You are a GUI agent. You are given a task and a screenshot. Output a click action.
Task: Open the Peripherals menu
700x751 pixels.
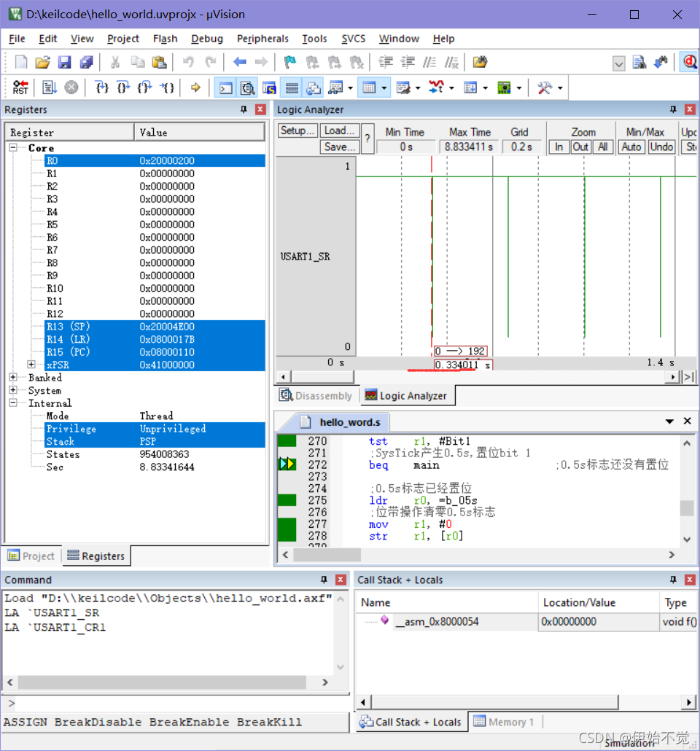[x=262, y=39]
